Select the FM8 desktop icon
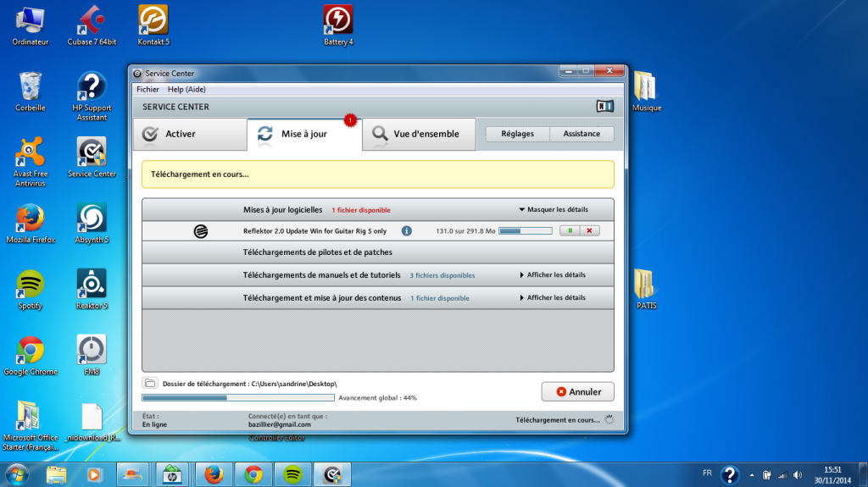This screenshot has height=487, width=868. [x=92, y=356]
